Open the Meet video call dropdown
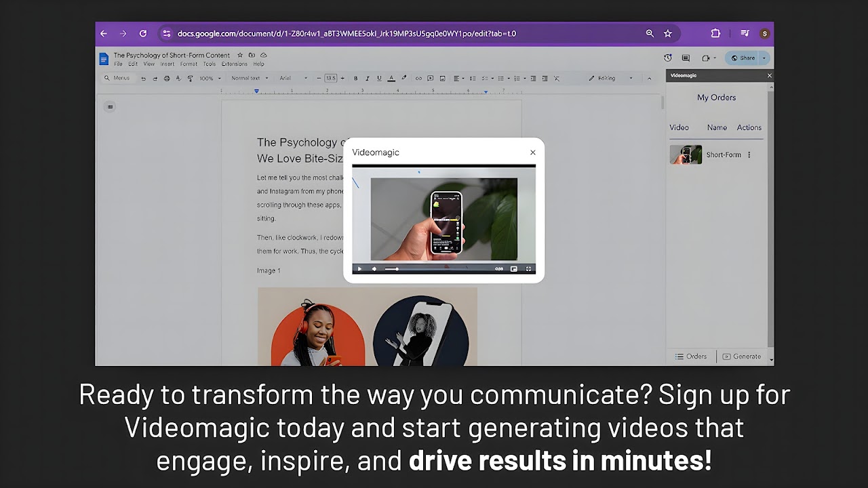This screenshot has height=488, width=868. point(708,58)
